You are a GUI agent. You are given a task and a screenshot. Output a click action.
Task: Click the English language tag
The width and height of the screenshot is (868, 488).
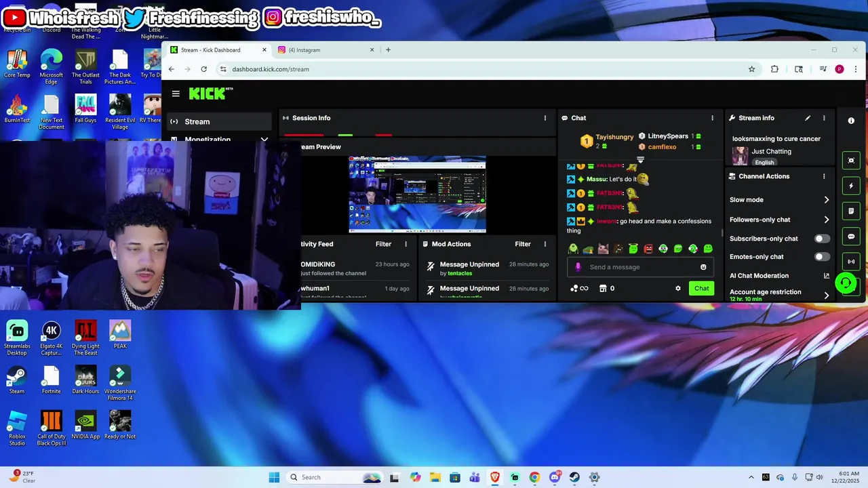pyautogui.click(x=764, y=163)
